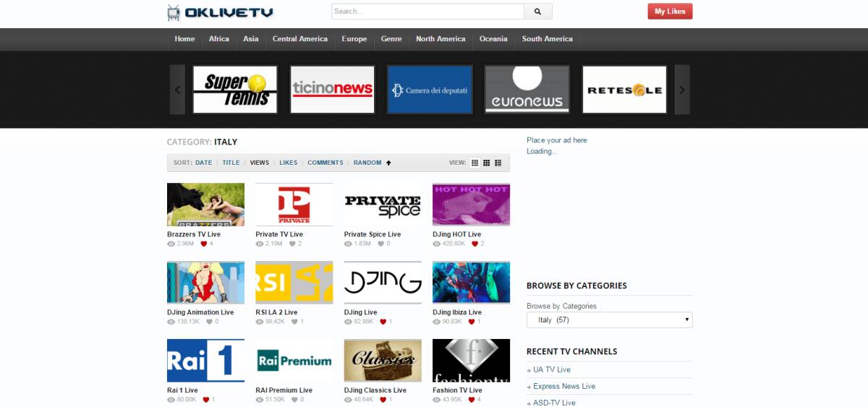Open Private Spice Live thumbnail
The width and height of the screenshot is (868, 407).
coord(383,205)
